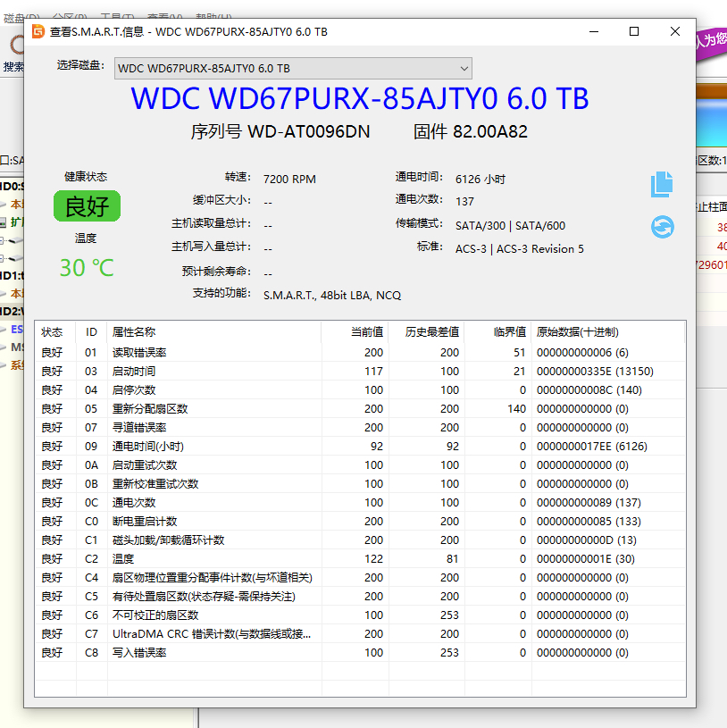Click the blue refresh icon to reload SMART info
Viewport: 727px width, 728px height.
662,228
